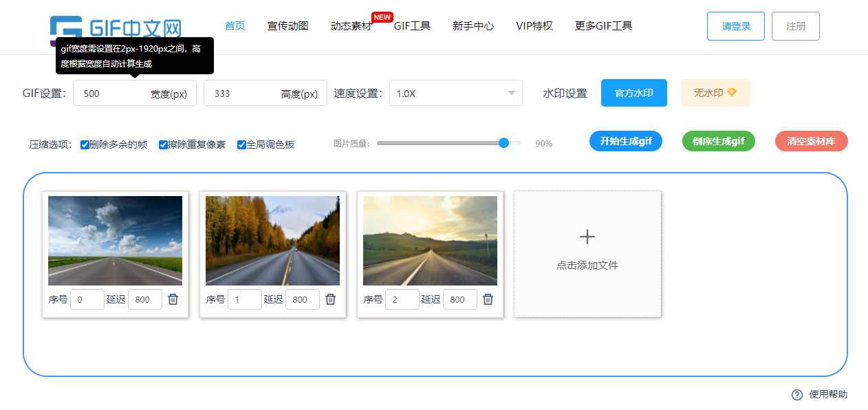
Task: Select the autumn forest road thumbnail
Action: [272, 240]
